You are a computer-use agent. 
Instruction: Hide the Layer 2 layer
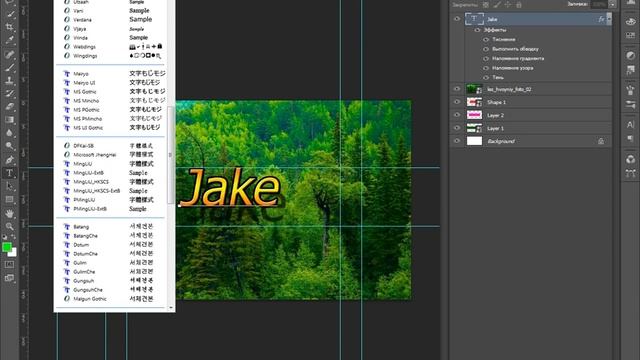457,115
